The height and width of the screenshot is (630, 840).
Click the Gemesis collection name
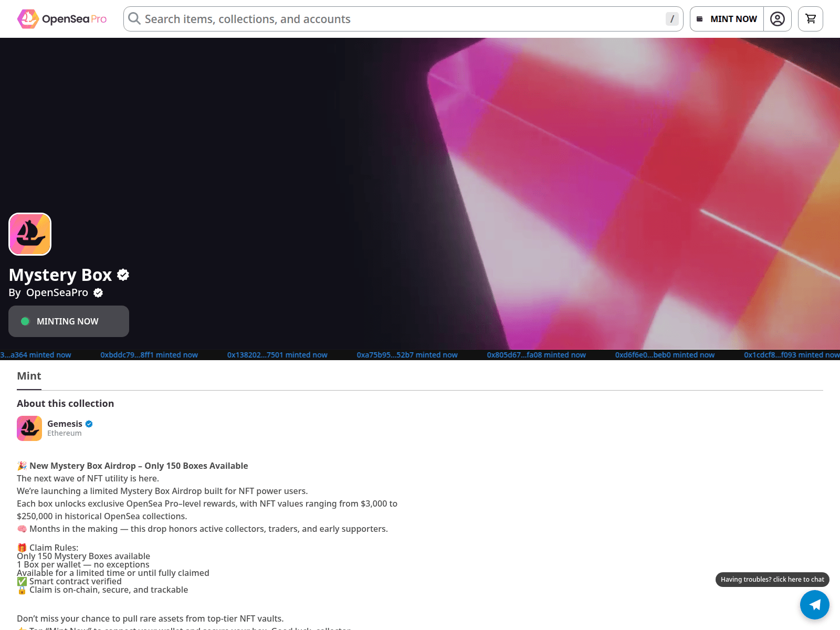pyautogui.click(x=65, y=424)
